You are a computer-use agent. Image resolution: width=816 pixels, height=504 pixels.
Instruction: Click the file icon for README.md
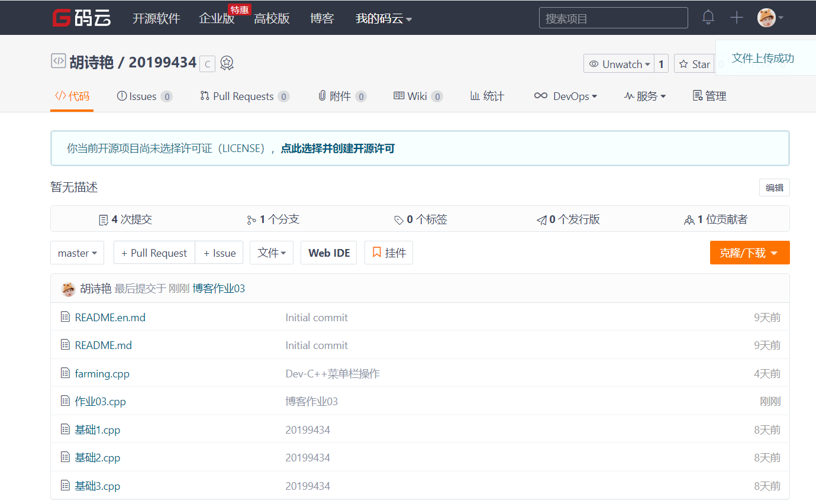66,345
